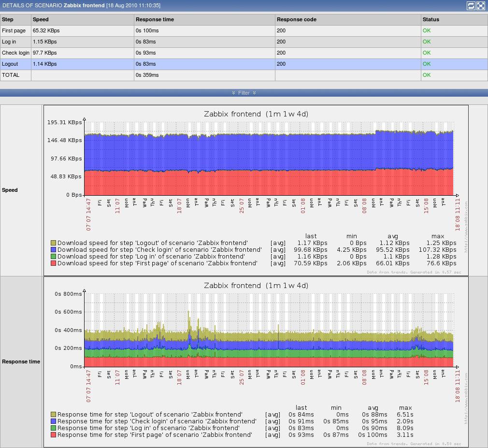Click the Speed graph title "Zabbix frontend (1m 1w 4d)"

(256, 114)
